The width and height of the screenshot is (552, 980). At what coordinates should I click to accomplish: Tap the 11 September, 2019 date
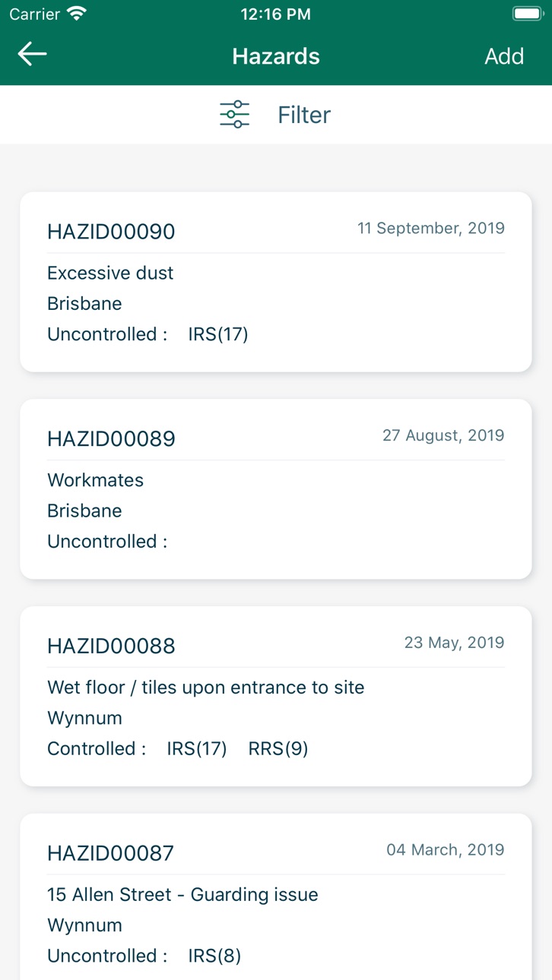tap(431, 228)
